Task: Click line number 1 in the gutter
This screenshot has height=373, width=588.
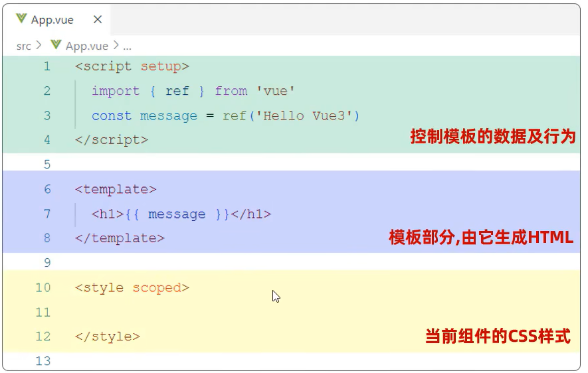Action: (x=47, y=66)
